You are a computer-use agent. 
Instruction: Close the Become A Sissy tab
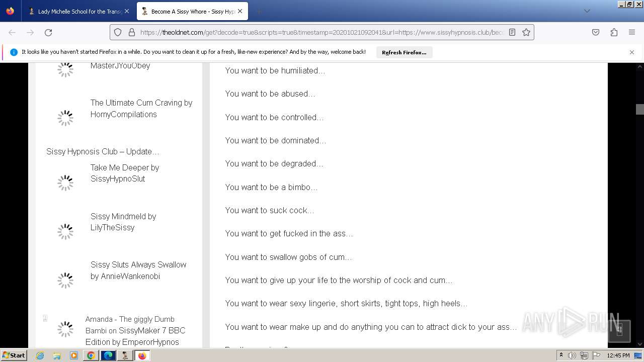(240, 11)
